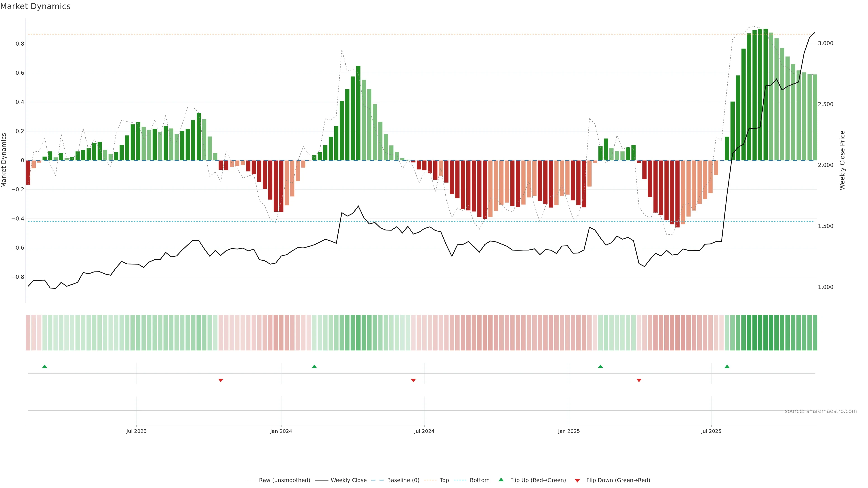This screenshot has width=868, height=488.
Task: Click the source: sharemaestro.com text
Action: 821,411
